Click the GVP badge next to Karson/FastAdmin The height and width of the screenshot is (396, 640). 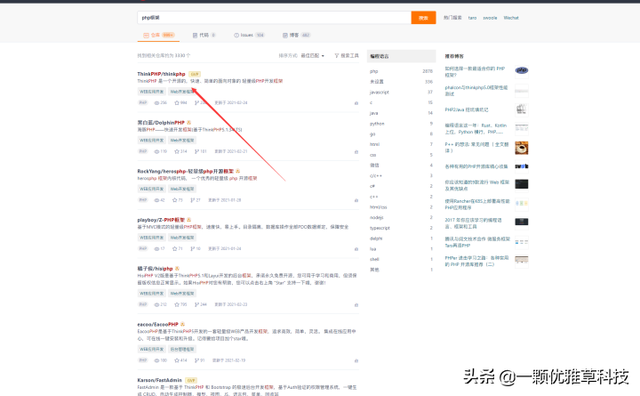click(191, 380)
